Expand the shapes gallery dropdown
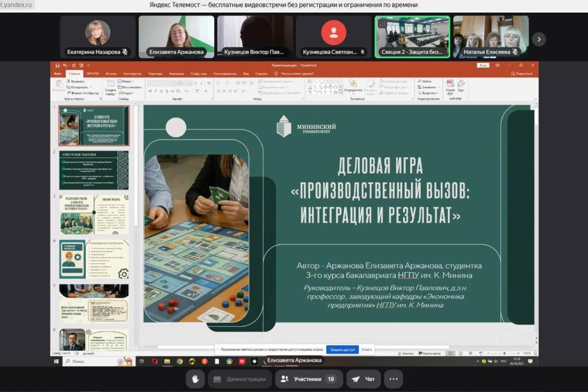The image size is (588, 392). [341, 92]
